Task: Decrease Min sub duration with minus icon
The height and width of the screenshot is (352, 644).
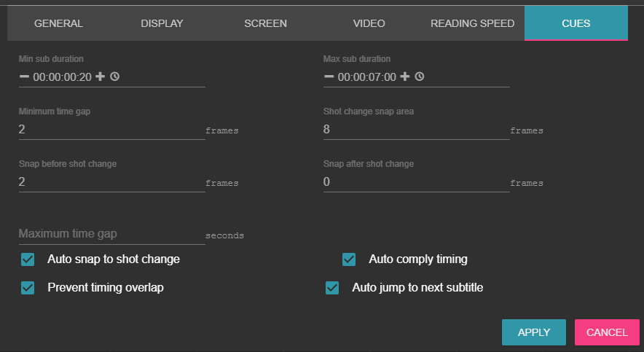Action: pyautogui.click(x=24, y=77)
